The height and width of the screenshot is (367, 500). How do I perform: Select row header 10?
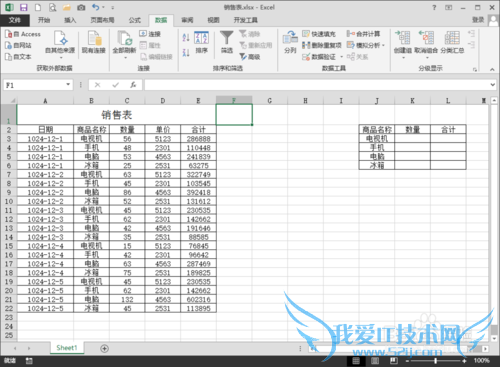point(9,201)
